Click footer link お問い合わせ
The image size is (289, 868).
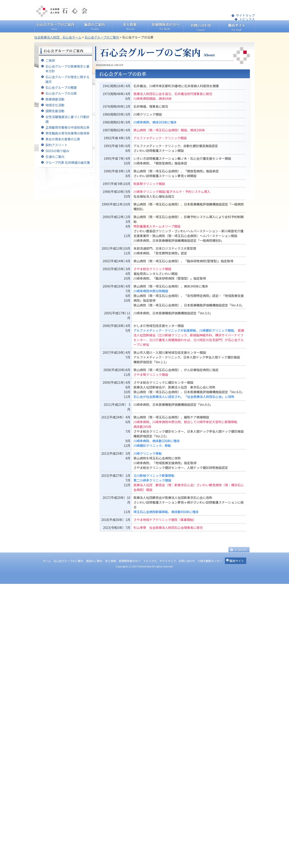pos(187,561)
